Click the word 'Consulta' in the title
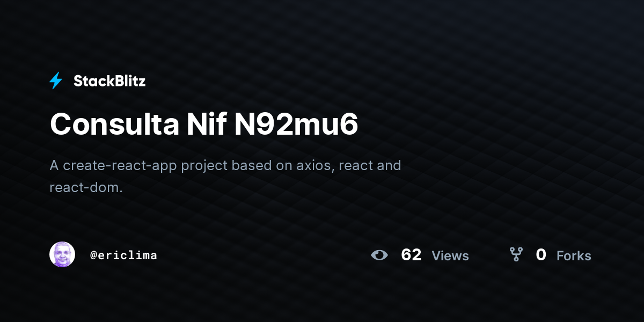Image resolution: width=644 pixels, height=322 pixels. point(114,125)
